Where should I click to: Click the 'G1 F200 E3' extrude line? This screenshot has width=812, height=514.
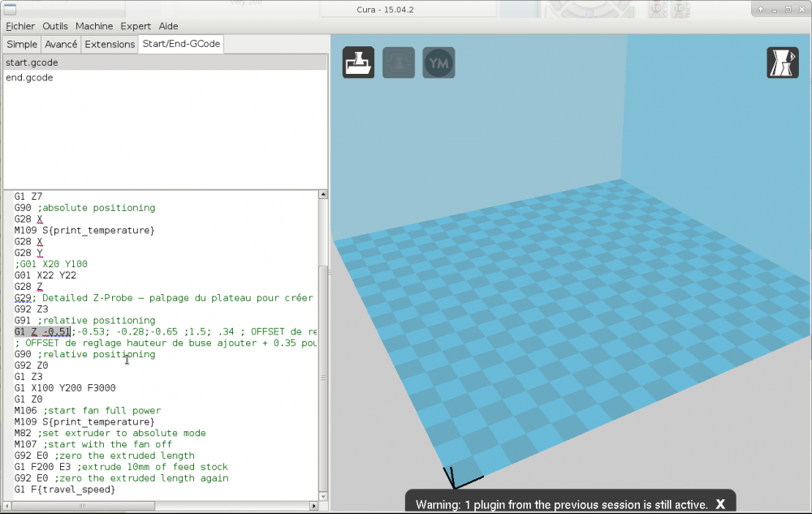pyautogui.click(x=121, y=468)
